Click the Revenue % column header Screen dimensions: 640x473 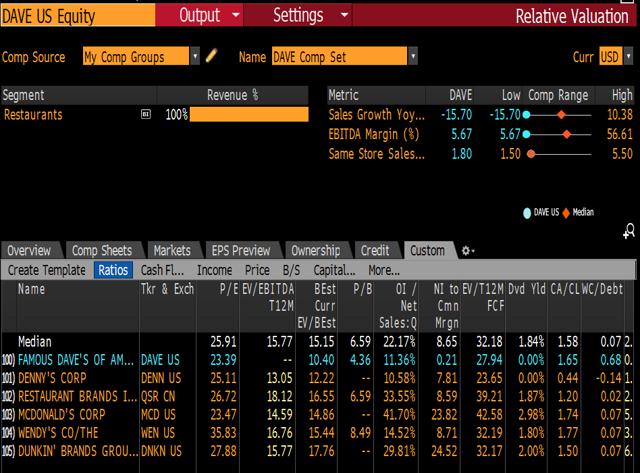click(232, 95)
